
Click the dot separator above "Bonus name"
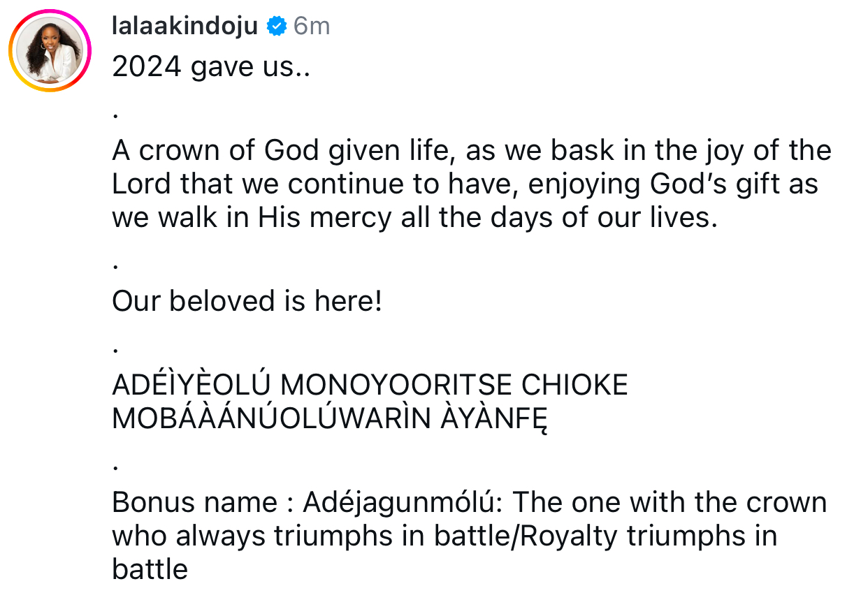(x=115, y=464)
